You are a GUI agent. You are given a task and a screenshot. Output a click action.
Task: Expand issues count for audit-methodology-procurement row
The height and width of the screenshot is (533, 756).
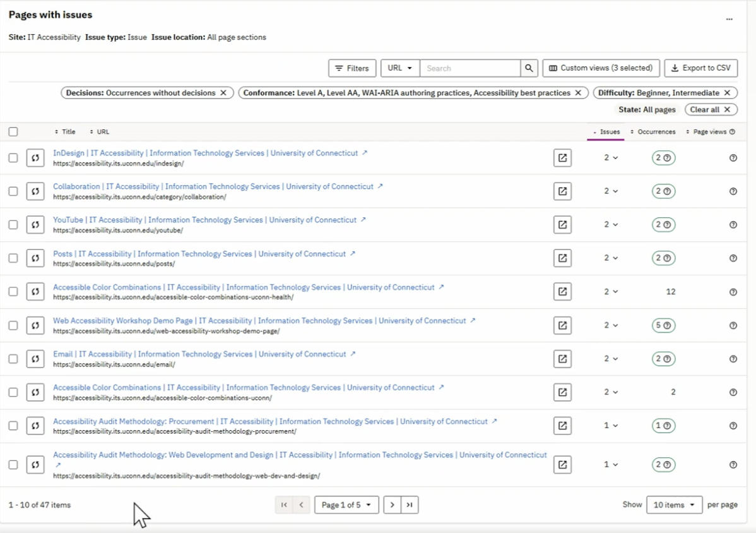[611, 426]
